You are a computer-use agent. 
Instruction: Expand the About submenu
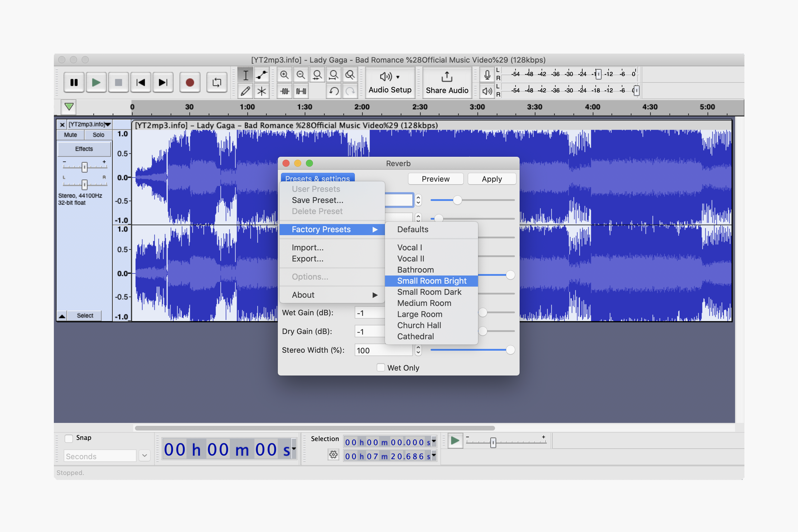332,295
